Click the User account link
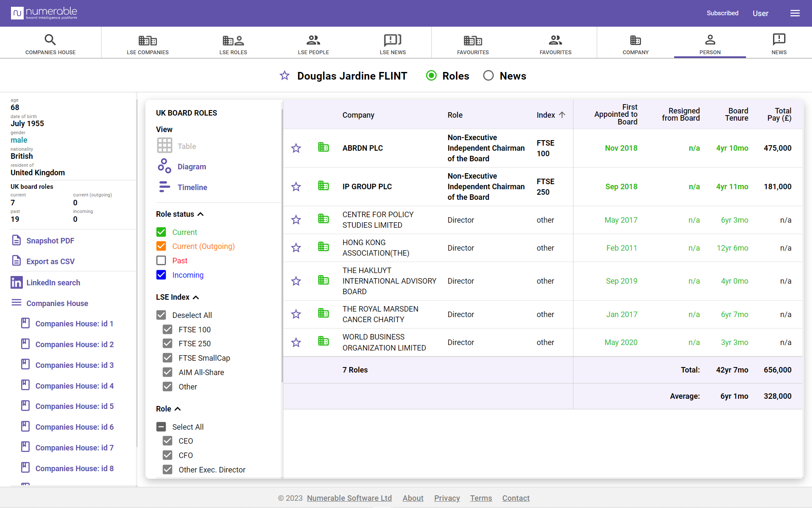 click(760, 13)
